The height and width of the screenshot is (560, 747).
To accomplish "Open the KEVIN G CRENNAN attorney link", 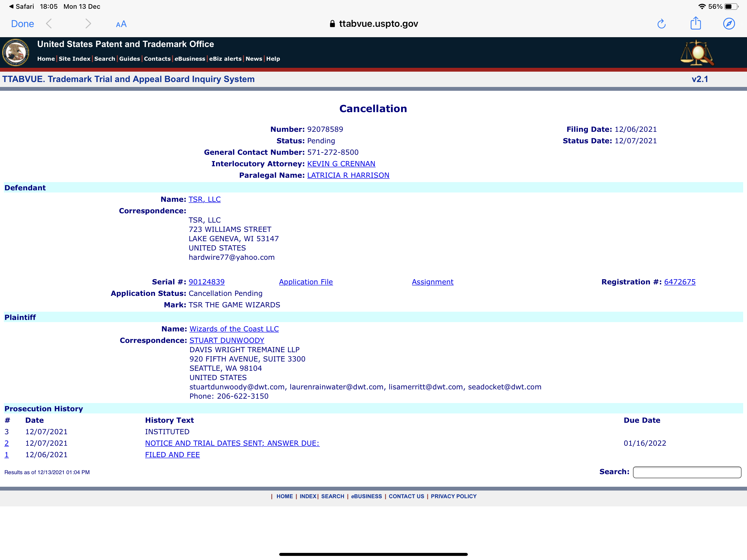I will (x=341, y=164).
